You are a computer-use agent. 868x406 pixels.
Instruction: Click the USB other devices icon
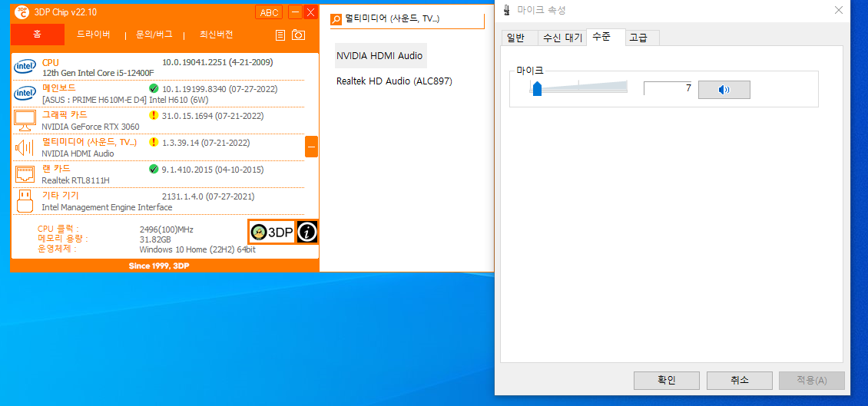25,201
